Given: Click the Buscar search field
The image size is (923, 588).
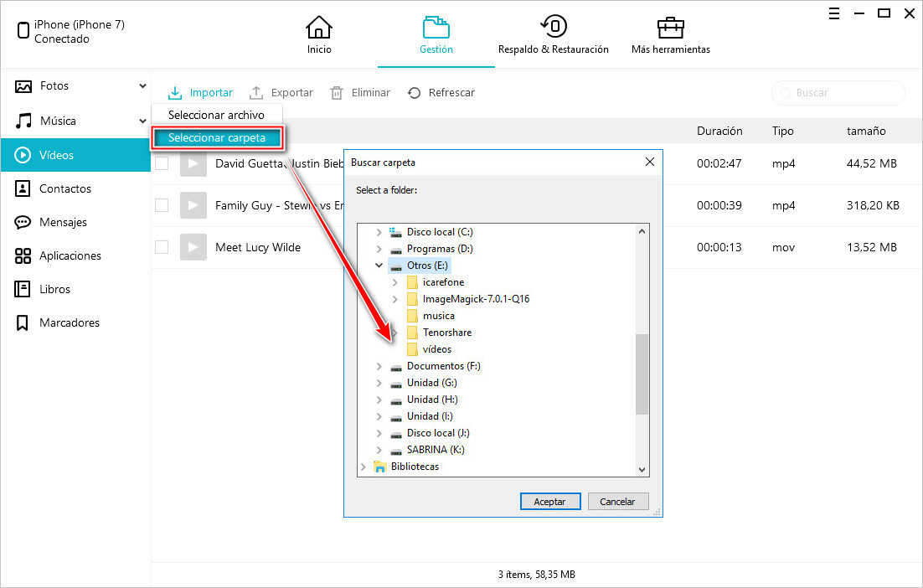Looking at the screenshot, I should [x=838, y=93].
